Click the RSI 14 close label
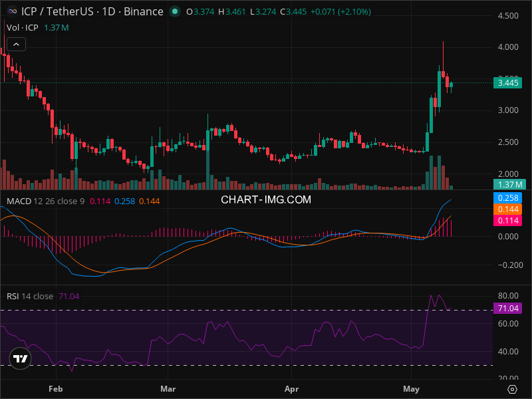The image size is (532, 399). coord(30,296)
